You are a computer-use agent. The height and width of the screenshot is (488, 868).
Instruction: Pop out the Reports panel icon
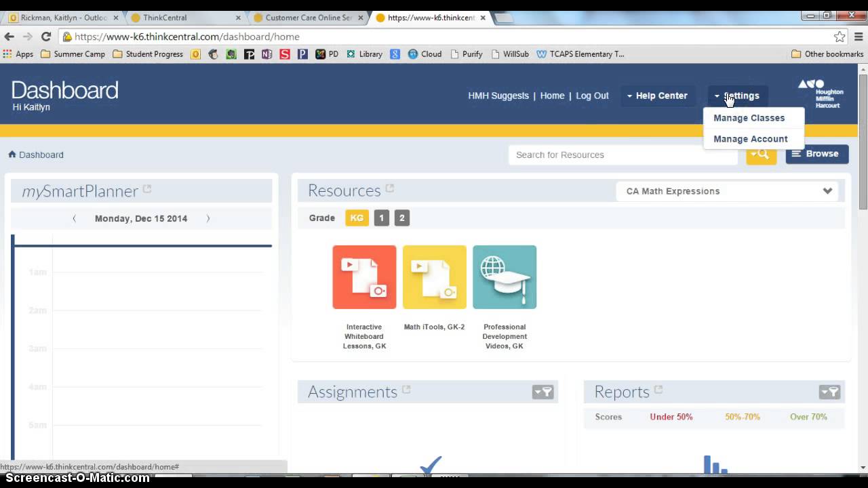coord(658,390)
